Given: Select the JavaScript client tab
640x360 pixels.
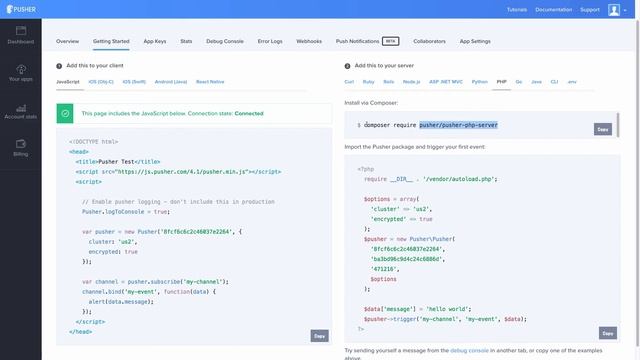Looking at the screenshot, I should click(x=68, y=82).
